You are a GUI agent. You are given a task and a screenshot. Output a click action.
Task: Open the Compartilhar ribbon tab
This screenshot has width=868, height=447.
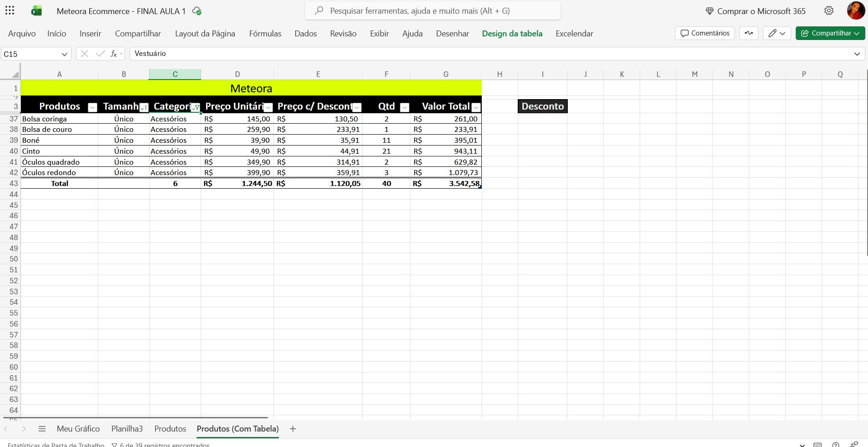[138, 34]
